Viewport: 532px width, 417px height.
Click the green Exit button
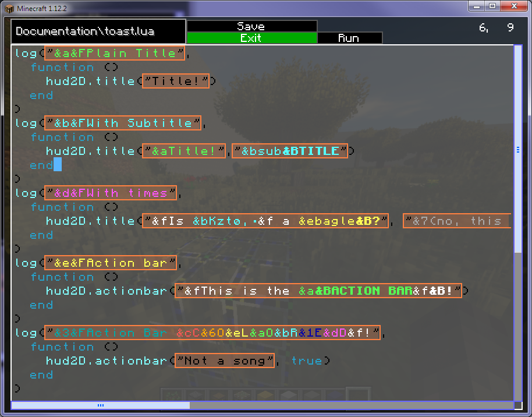pos(251,37)
